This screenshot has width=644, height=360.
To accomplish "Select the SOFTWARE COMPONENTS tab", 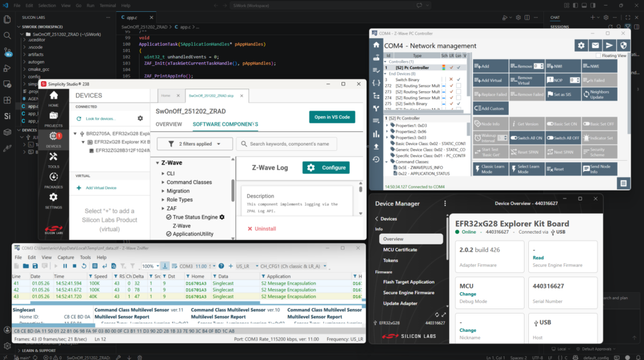I will pos(226,124).
